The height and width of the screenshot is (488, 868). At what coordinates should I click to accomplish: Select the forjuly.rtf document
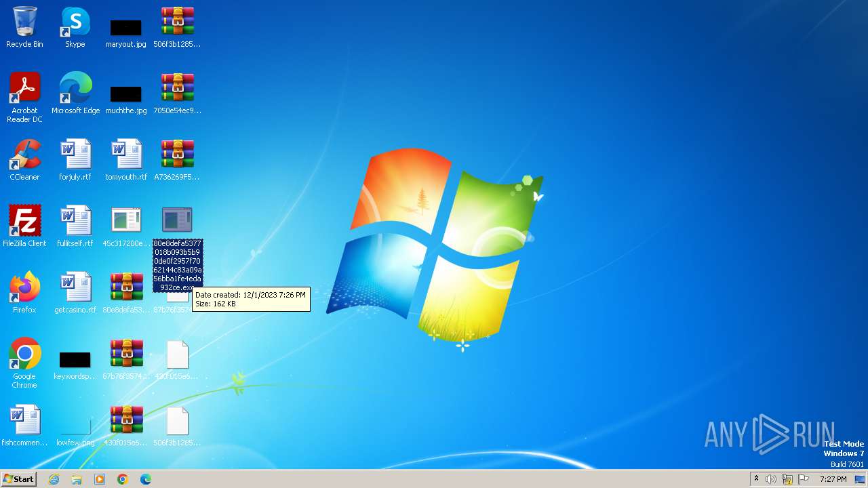pyautogui.click(x=75, y=160)
